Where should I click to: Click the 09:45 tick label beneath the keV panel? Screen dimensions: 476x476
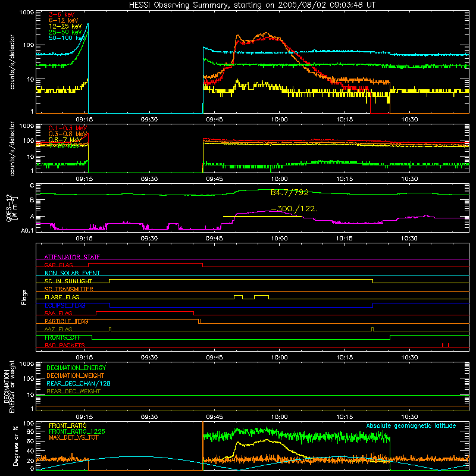pyautogui.click(x=214, y=120)
